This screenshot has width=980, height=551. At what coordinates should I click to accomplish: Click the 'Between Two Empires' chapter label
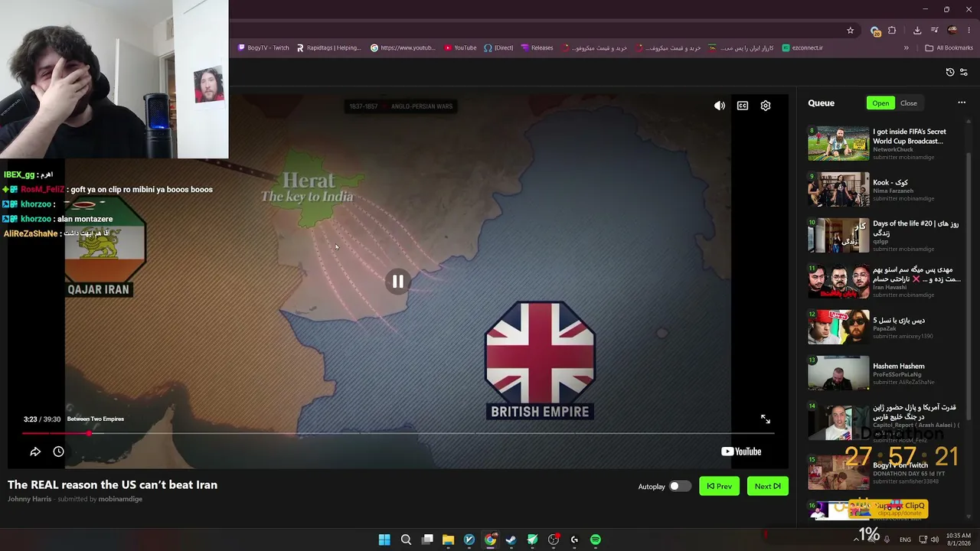(96, 419)
